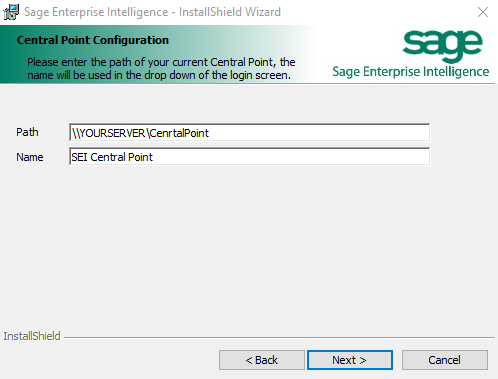Focus the Path input field
The height and width of the screenshot is (379, 498).
249,132
